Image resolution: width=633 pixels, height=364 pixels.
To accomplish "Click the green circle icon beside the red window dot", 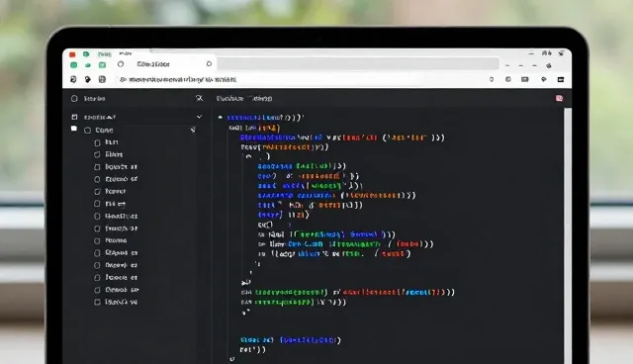I will 86,54.
